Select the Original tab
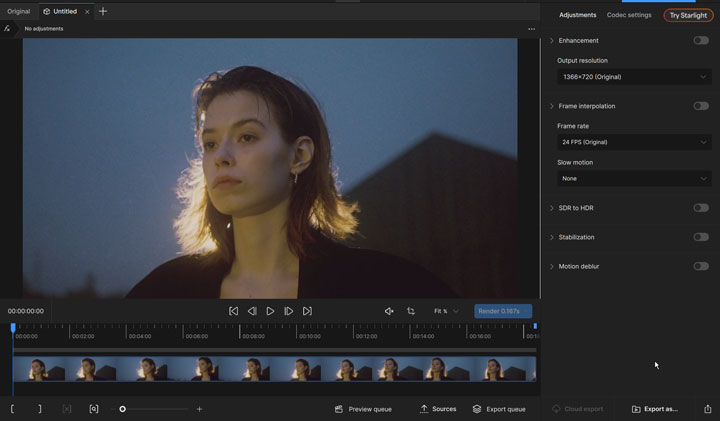720x421 pixels. 18,11
